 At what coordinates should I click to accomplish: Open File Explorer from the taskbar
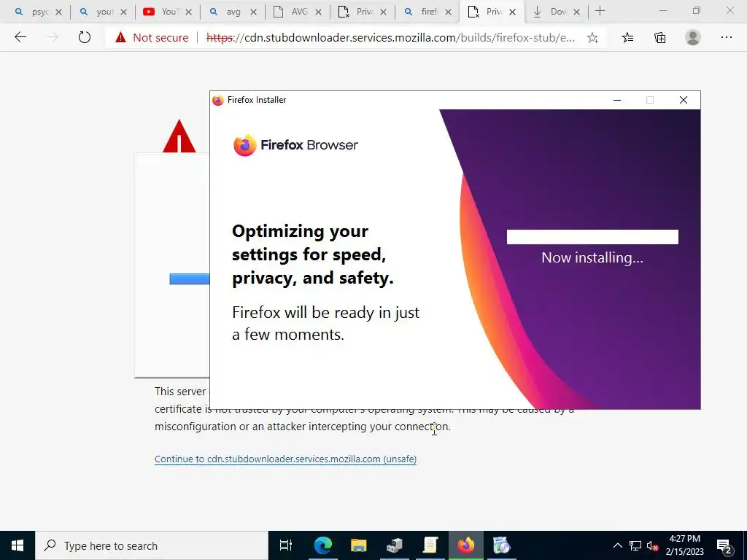coord(358,545)
